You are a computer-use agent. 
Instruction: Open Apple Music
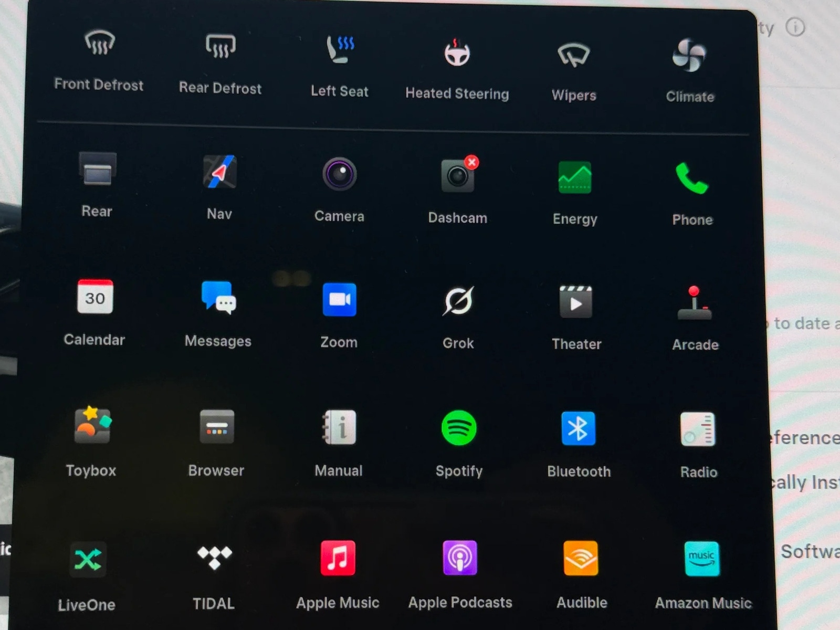pos(338,558)
